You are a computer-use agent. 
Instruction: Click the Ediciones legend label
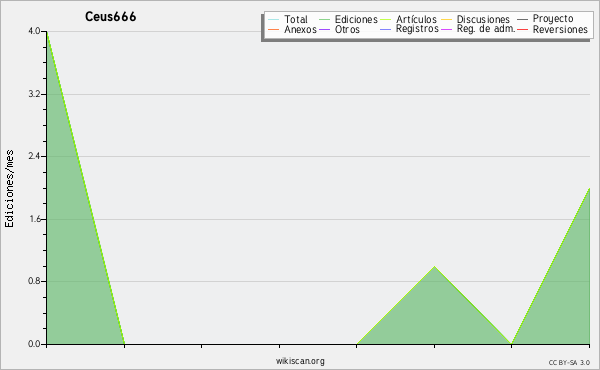356,20
